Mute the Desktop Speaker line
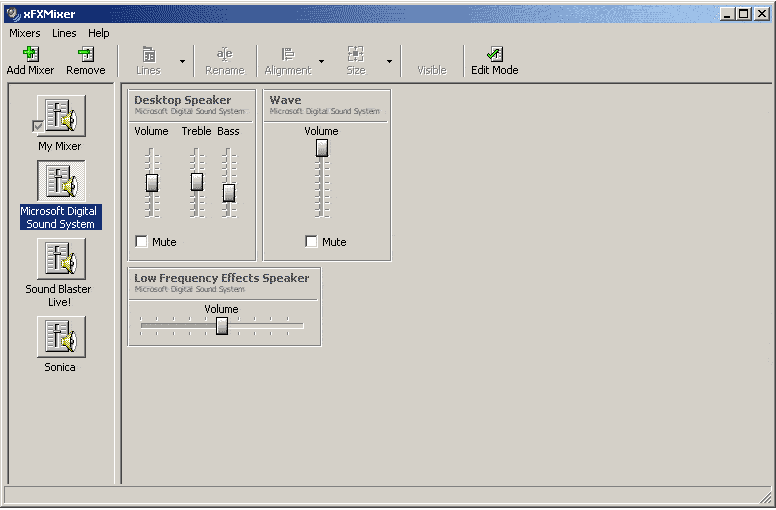This screenshot has height=510, width=776. click(x=142, y=241)
